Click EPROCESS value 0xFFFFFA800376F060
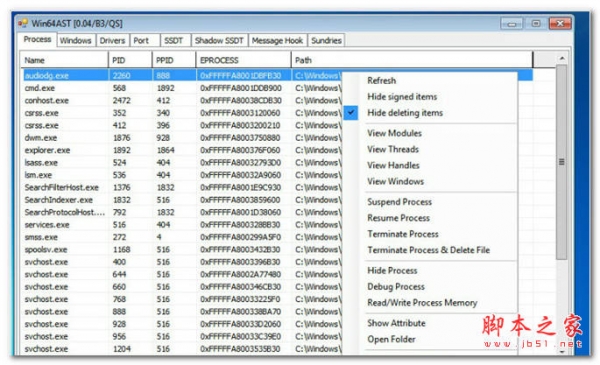 click(240, 150)
